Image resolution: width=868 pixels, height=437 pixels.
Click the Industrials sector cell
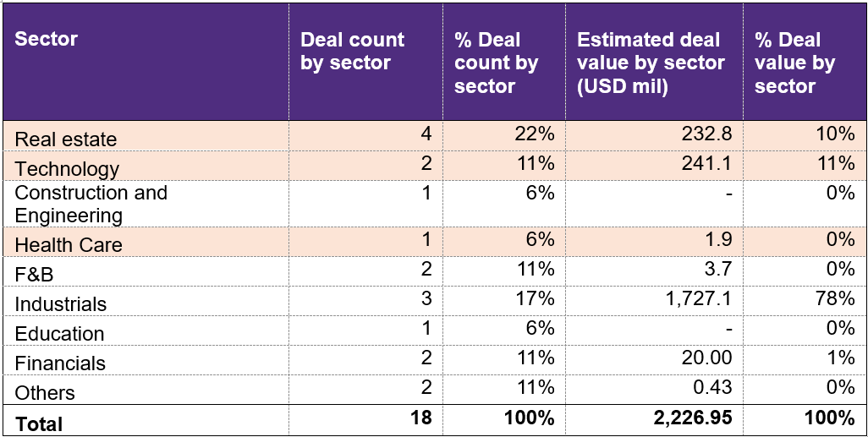point(61,304)
